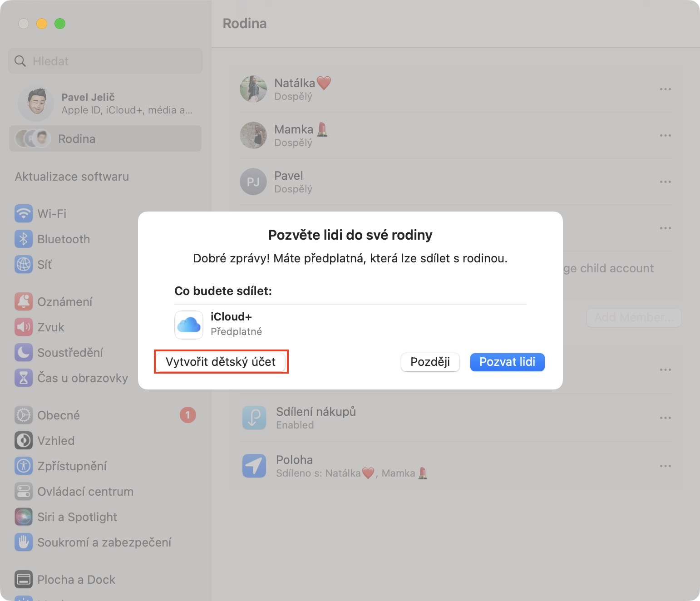This screenshot has width=700, height=601.
Task: Select the Síť globe icon
Action: 24,264
